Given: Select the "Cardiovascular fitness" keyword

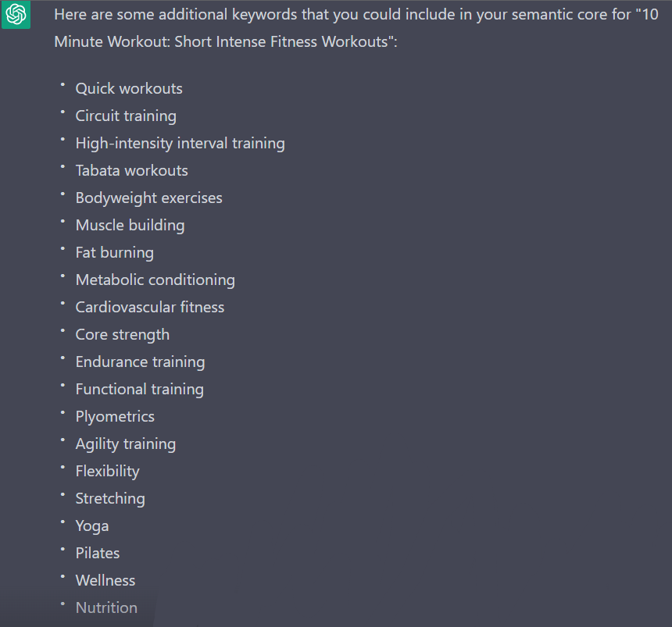Looking at the screenshot, I should tap(149, 307).
